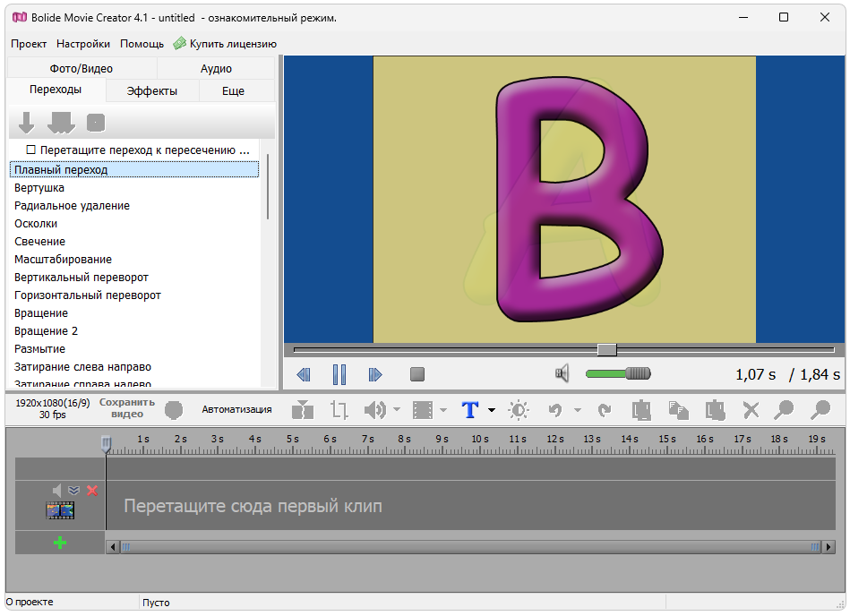The width and height of the screenshot is (850, 616).
Task: Open the text tool dropdown arrow
Action: tap(492, 410)
